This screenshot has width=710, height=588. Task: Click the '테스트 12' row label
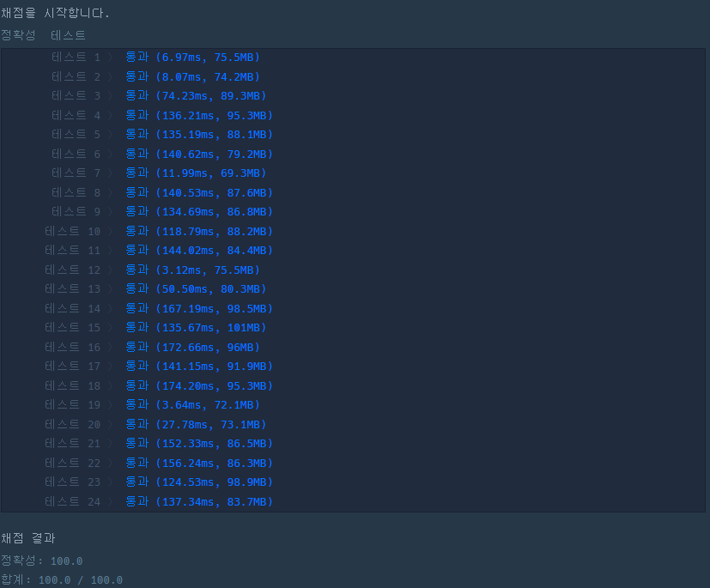pyautogui.click(x=72, y=270)
